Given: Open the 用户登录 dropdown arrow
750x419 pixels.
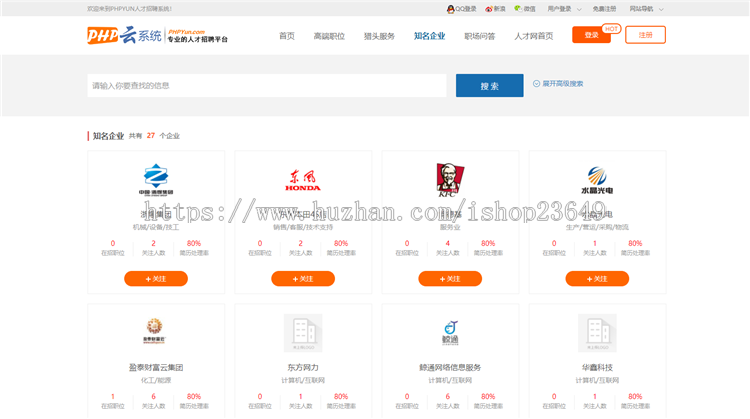Looking at the screenshot, I should [x=579, y=9].
